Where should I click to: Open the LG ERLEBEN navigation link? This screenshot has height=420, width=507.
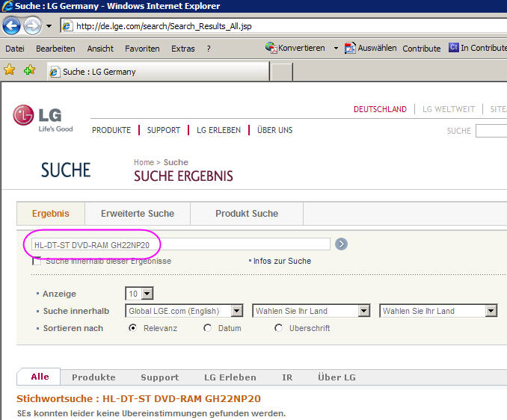tap(218, 130)
